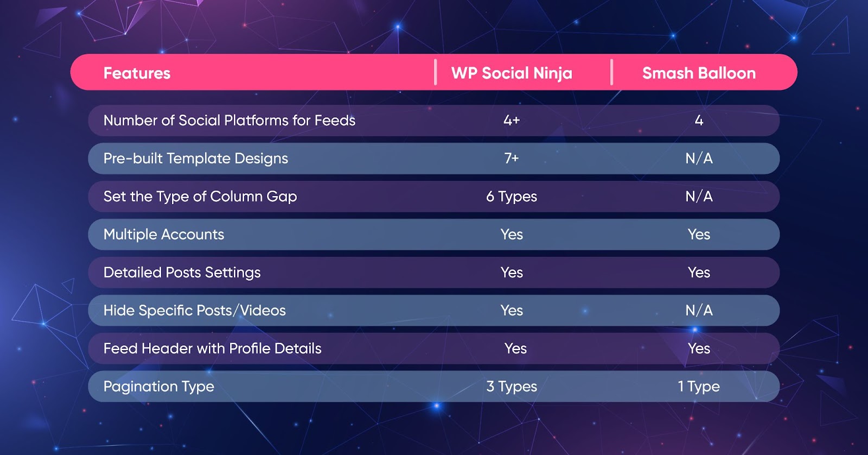
Task: Click the 4+ platforms value
Action: 512,121
